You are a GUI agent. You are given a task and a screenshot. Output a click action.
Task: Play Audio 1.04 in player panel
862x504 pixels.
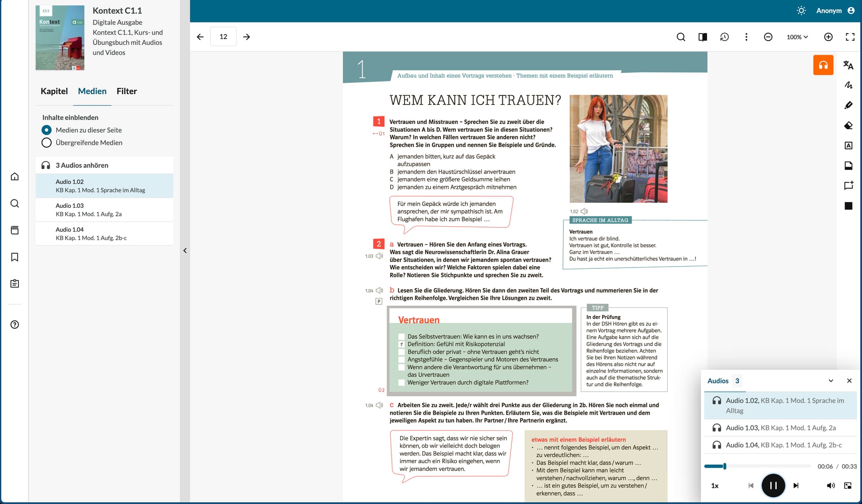coord(780,445)
